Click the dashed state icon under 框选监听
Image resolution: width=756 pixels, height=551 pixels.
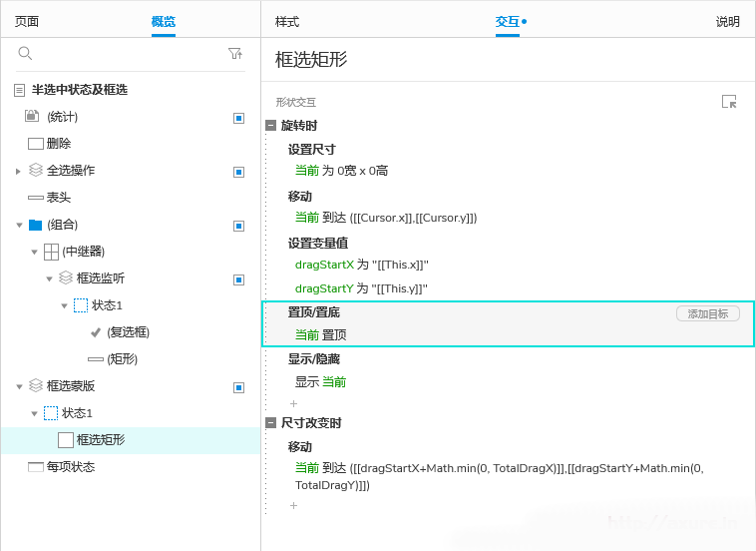click(x=81, y=305)
